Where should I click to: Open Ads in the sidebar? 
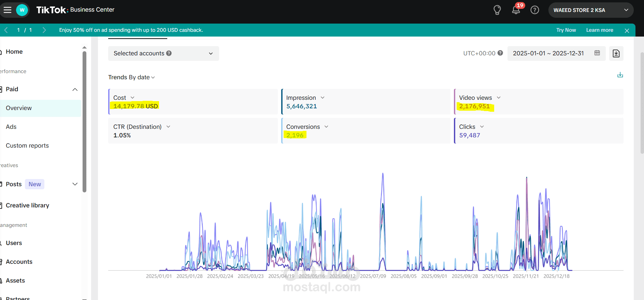point(11,127)
